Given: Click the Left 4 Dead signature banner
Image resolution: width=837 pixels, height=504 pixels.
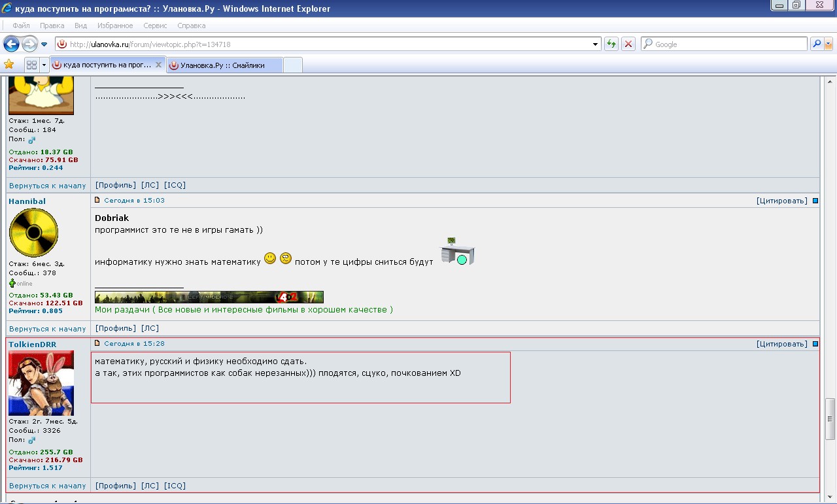Looking at the screenshot, I should point(209,297).
